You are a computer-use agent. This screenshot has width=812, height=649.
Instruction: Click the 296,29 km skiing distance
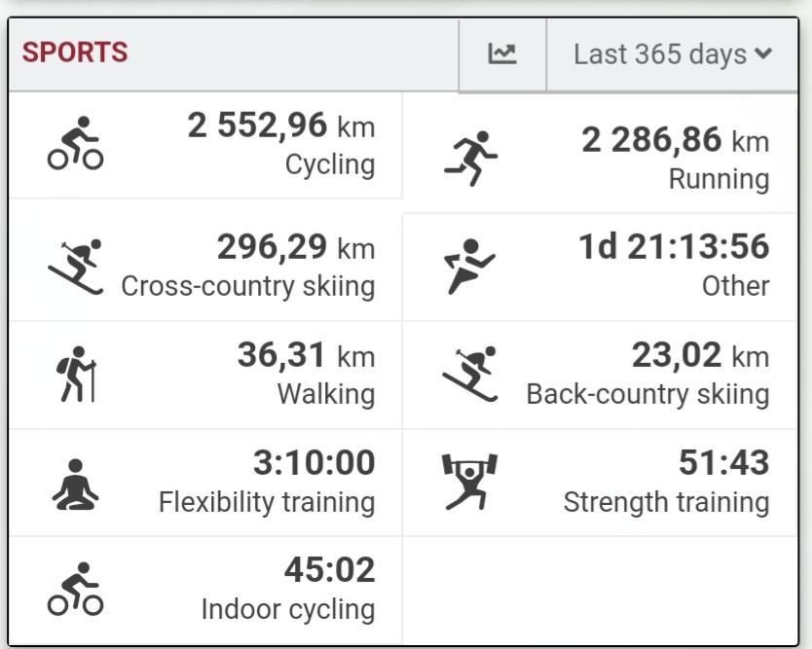point(295,247)
